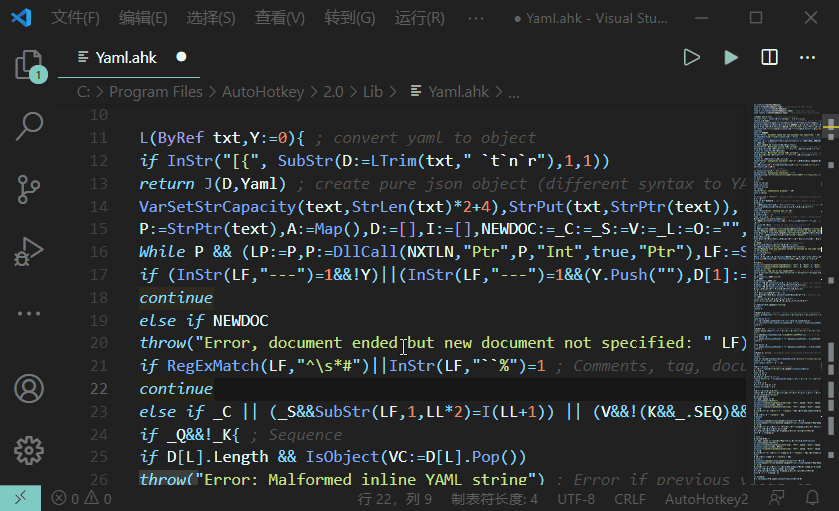Screen dimensions: 839x511
Task: Click comment 'convert yaml to object'
Action: (434, 138)
